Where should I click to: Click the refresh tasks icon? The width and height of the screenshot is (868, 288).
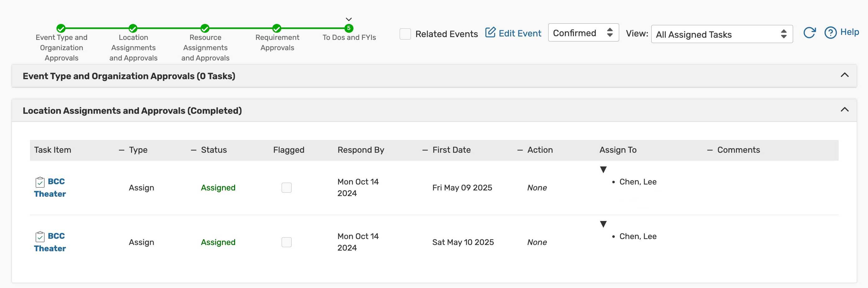[x=809, y=33]
